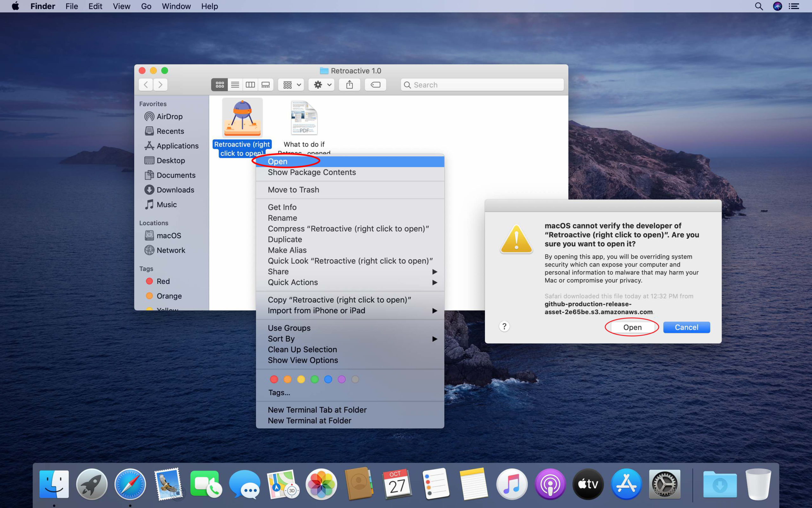Open Finder from the Dock
Image resolution: width=812 pixels, height=508 pixels.
click(54, 484)
